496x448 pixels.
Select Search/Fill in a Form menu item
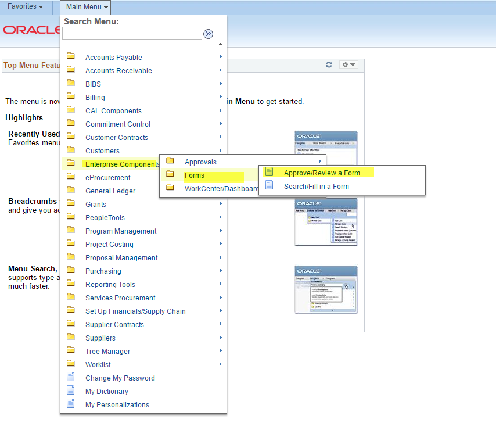tap(317, 187)
